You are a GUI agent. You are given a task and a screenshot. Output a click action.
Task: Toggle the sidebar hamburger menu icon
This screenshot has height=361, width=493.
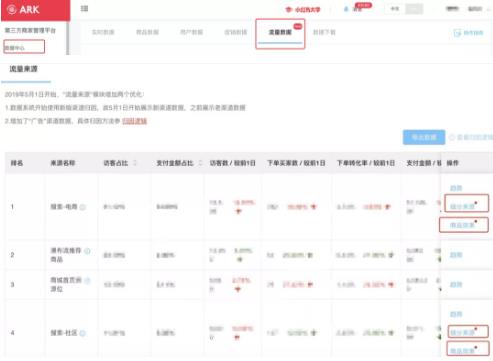[84, 8]
